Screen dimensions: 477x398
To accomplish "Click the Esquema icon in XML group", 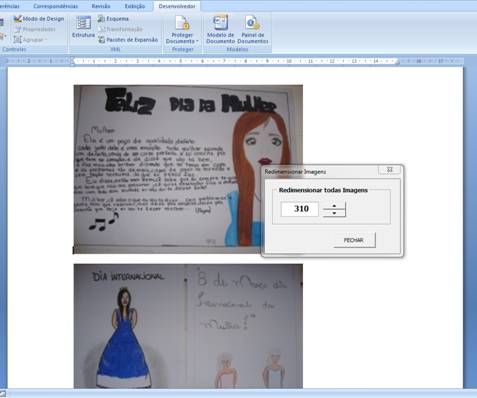I will (x=101, y=19).
